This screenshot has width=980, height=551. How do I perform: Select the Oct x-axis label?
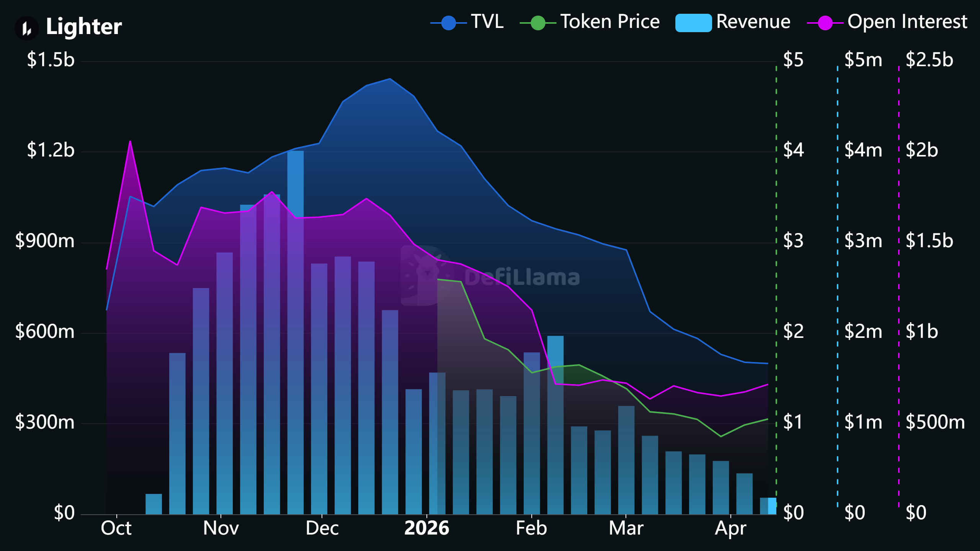(x=116, y=528)
